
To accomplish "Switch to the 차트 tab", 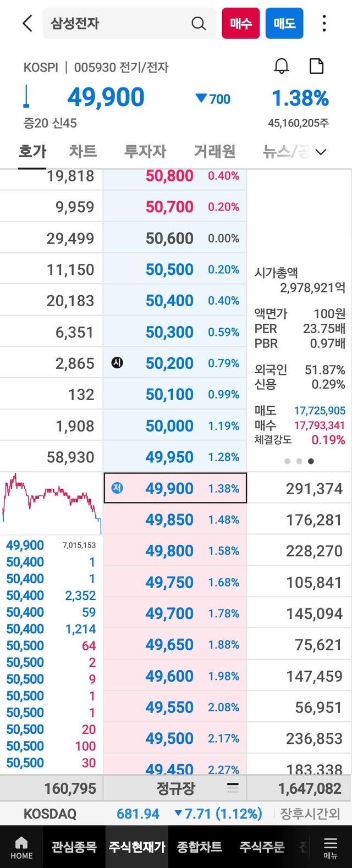I will point(83,151).
